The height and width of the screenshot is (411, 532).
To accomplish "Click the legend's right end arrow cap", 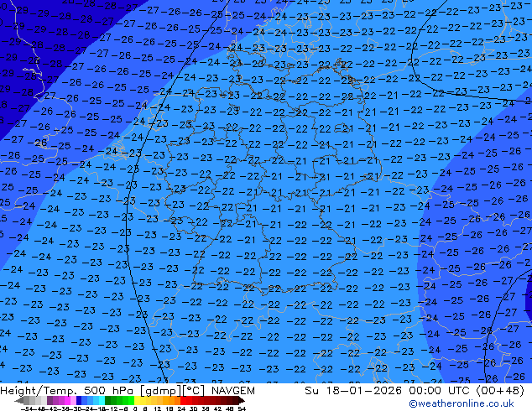I will [x=242, y=400].
